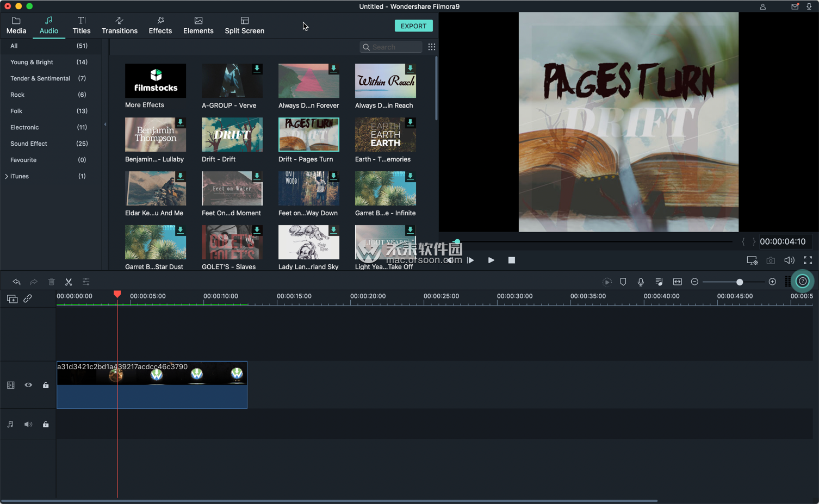Viewport: 819px width, 504px height.
Task: Zoom timeline to fit
Action: [677, 282]
